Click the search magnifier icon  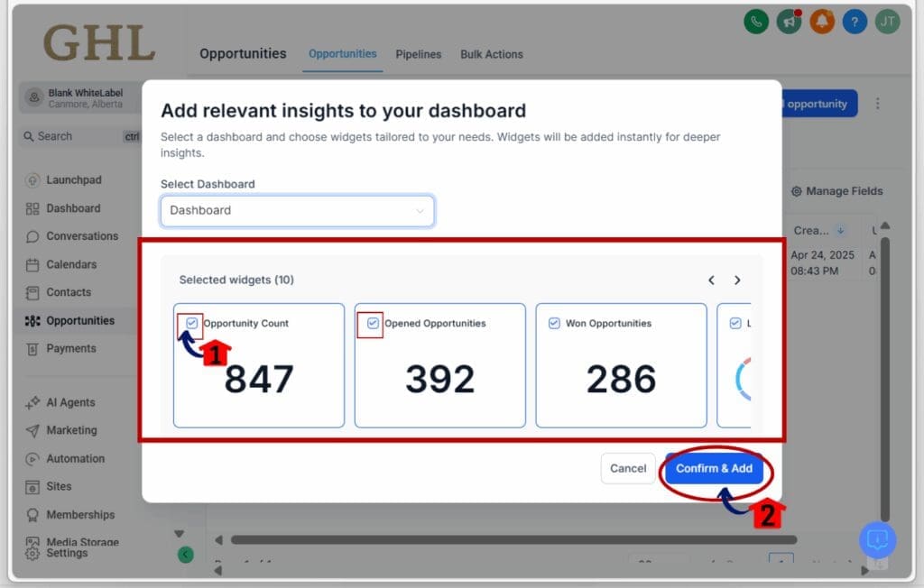tap(28, 137)
